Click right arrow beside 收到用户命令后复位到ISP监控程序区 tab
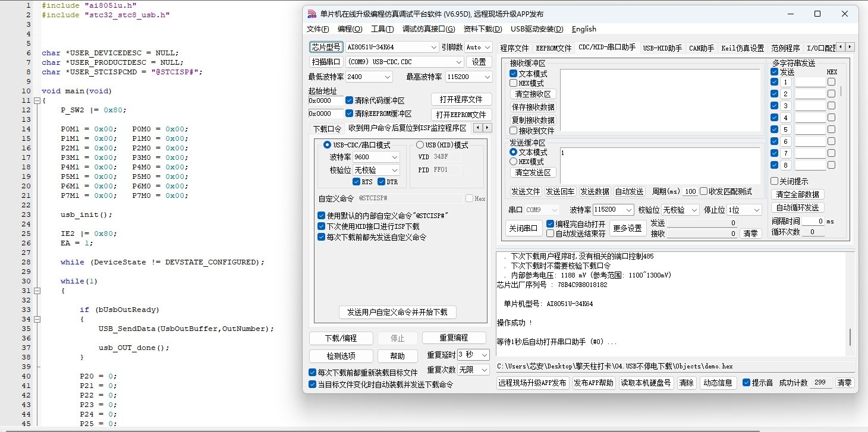The image size is (868, 432). (488, 128)
